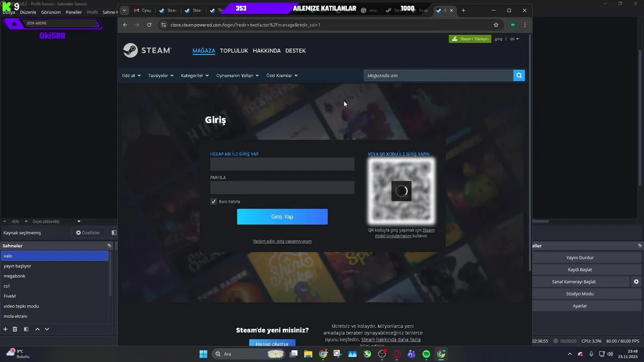644x362 pixels.
Task: Open the DESTEK support menu
Action: [x=295, y=51]
